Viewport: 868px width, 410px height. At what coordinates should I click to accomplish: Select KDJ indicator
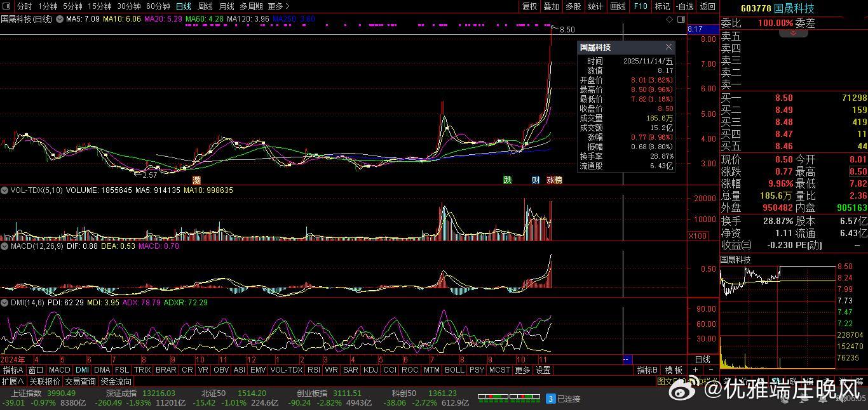coord(370,370)
